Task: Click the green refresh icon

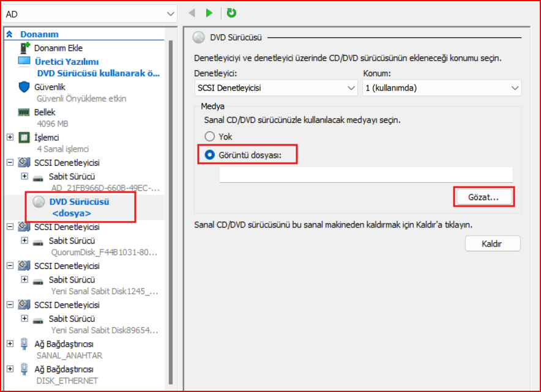Action: pyautogui.click(x=231, y=13)
